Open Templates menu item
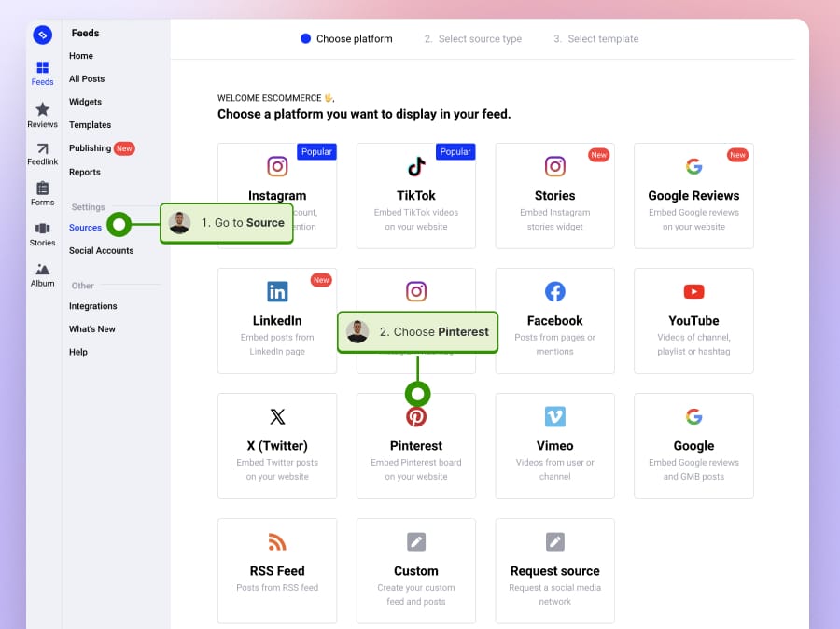The width and height of the screenshot is (840, 629). [90, 125]
